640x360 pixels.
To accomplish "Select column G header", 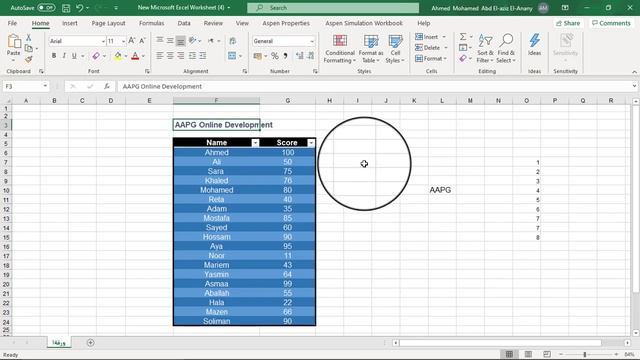I will tap(288, 100).
